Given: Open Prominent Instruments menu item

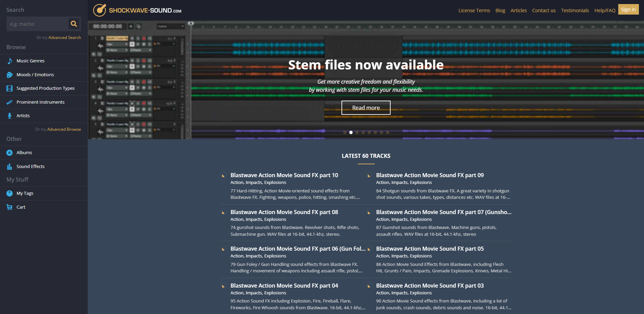Looking at the screenshot, I should [44, 102].
